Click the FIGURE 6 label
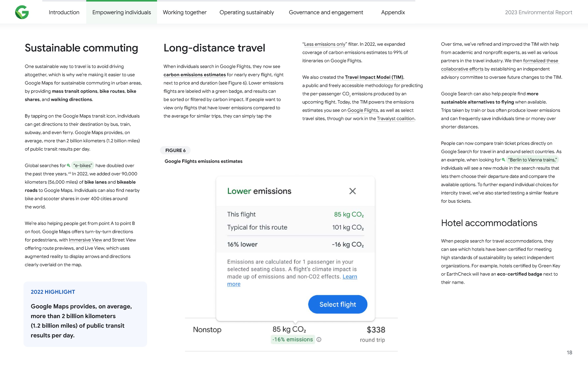This screenshot has height=367, width=588. click(175, 150)
